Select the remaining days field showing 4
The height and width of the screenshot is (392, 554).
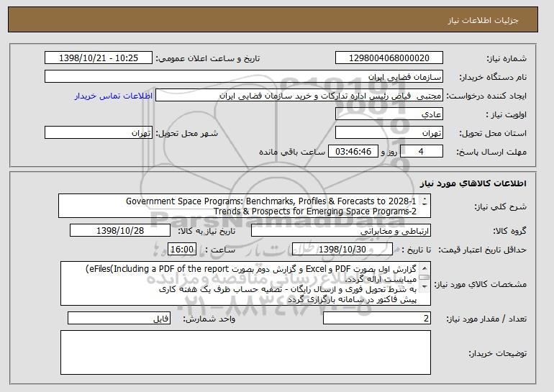[421, 152]
